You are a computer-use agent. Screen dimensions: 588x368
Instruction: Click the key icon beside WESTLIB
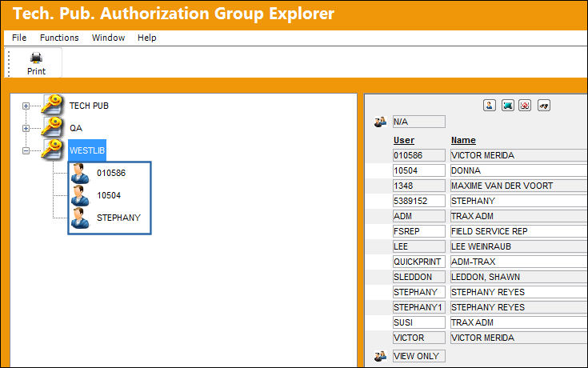click(53, 150)
